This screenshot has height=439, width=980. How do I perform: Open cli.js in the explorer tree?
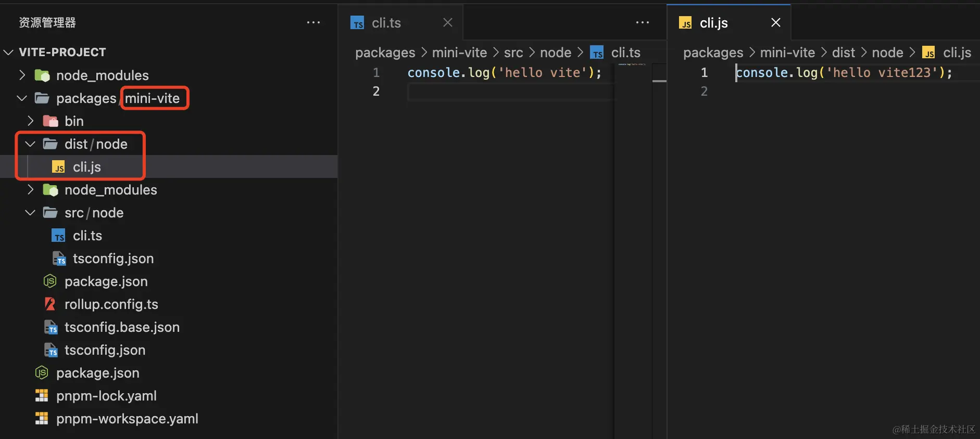click(x=169, y=167)
